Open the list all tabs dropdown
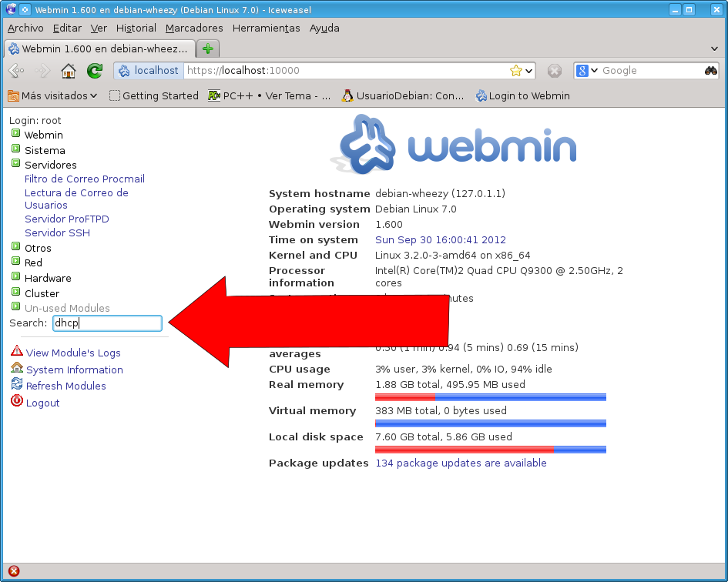Viewport: 728px width, 582px height. (715, 48)
